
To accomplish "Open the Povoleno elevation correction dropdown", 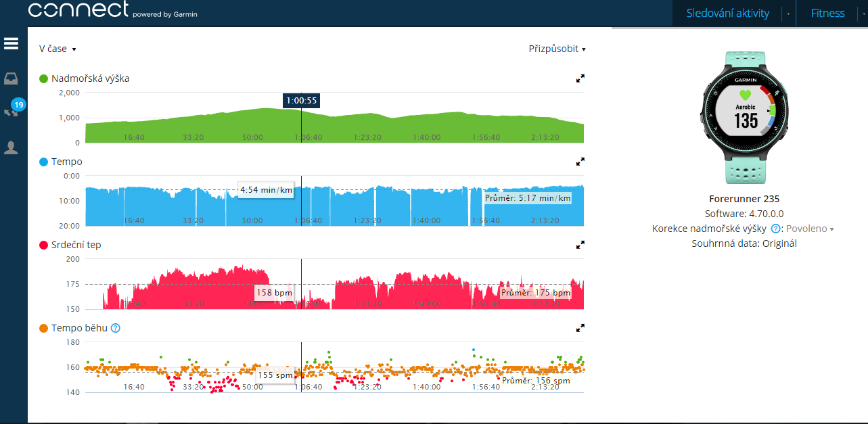I will point(810,229).
